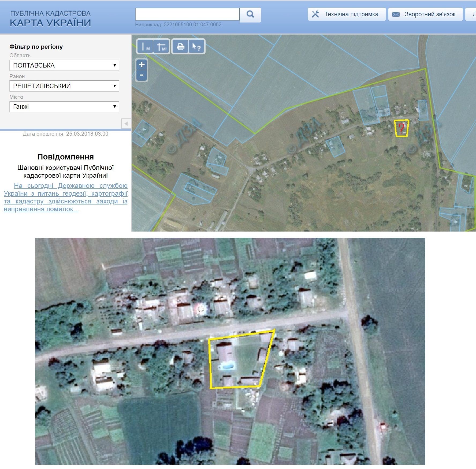Image resolution: width=476 pixels, height=469 pixels.
Task: Zoom out with the minus button
Action: tap(142, 75)
